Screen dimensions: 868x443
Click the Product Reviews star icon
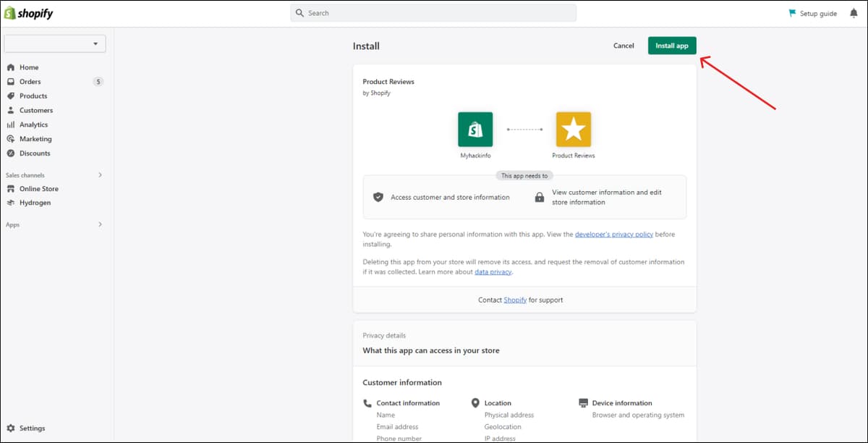coord(574,130)
